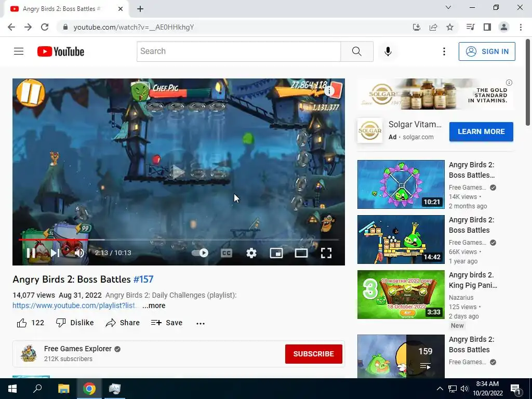This screenshot has width=532, height=399.
Task: Click the search magnifier button
Action: 357,51
